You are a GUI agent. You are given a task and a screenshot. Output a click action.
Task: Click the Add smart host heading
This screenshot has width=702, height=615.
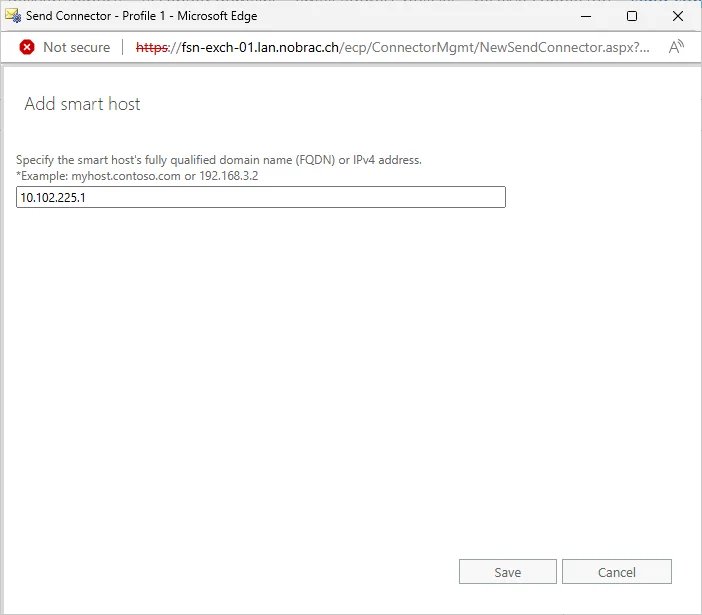pyautogui.click(x=82, y=104)
